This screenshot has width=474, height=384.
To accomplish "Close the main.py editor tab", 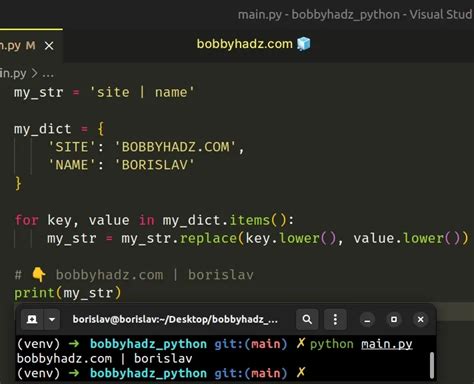I will (x=49, y=46).
